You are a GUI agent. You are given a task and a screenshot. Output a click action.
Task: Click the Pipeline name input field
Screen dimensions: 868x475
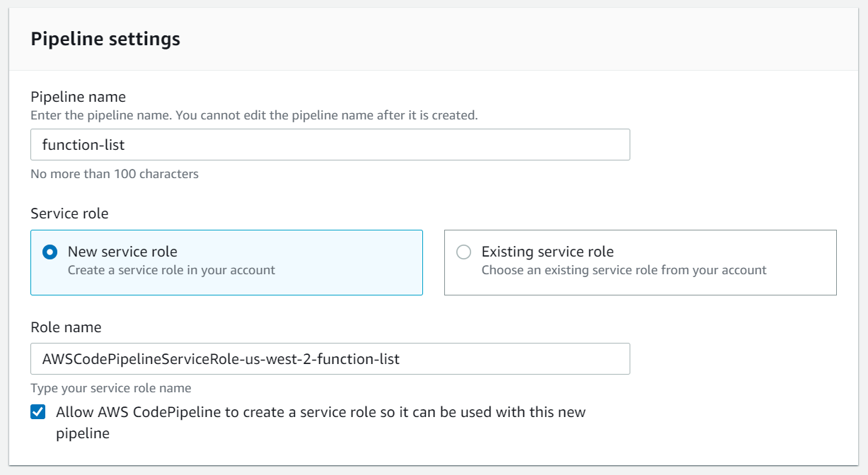pyautogui.click(x=330, y=145)
